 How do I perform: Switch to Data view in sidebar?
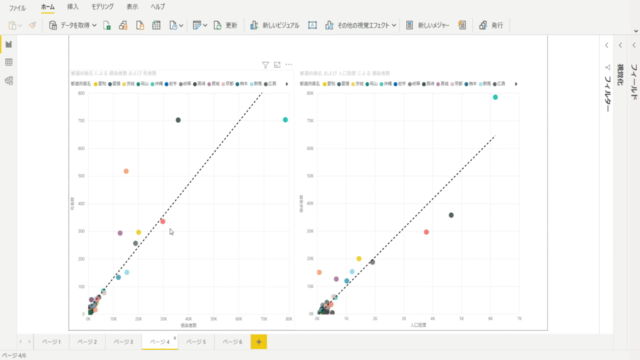[x=9, y=62]
